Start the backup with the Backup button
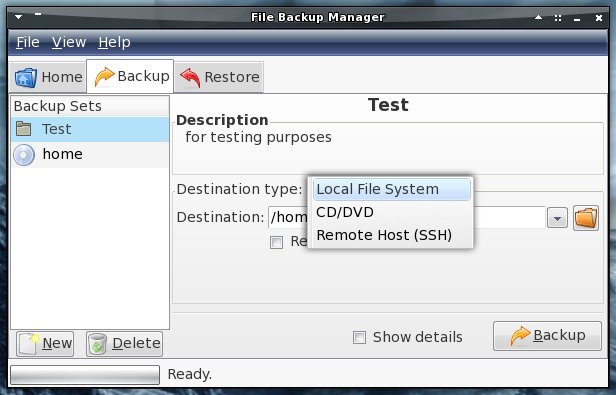This screenshot has height=395, width=616. pyautogui.click(x=547, y=336)
